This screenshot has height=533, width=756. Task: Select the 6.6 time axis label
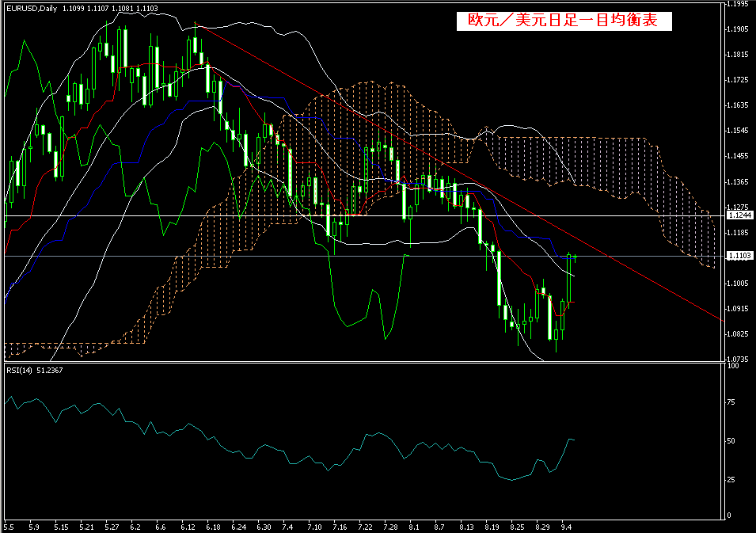coord(161,527)
